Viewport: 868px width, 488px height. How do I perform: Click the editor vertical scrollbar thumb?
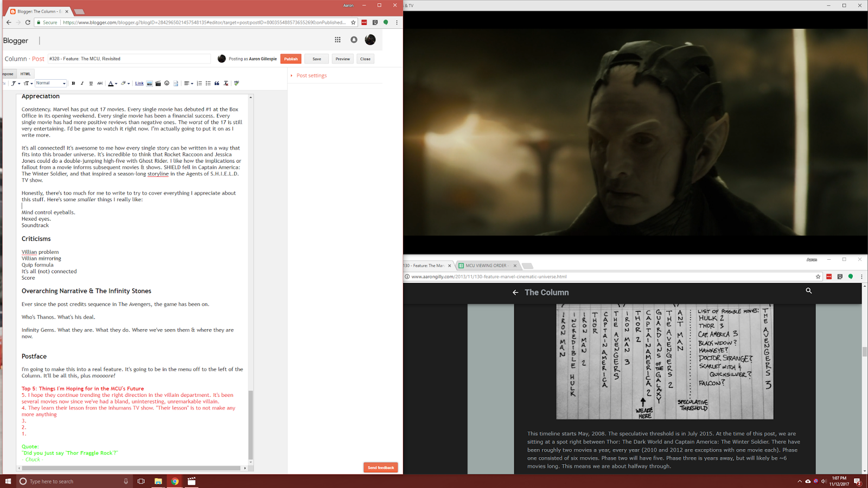(x=251, y=425)
